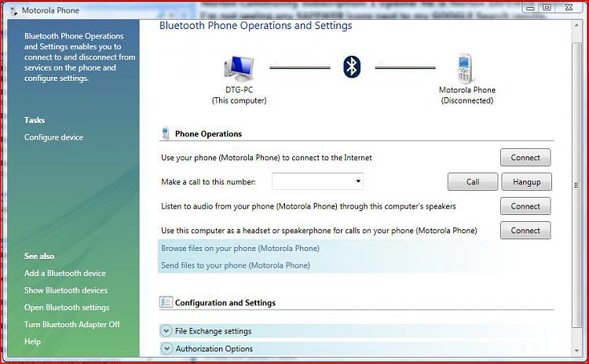Open Send files to your phone link

tap(236, 265)
